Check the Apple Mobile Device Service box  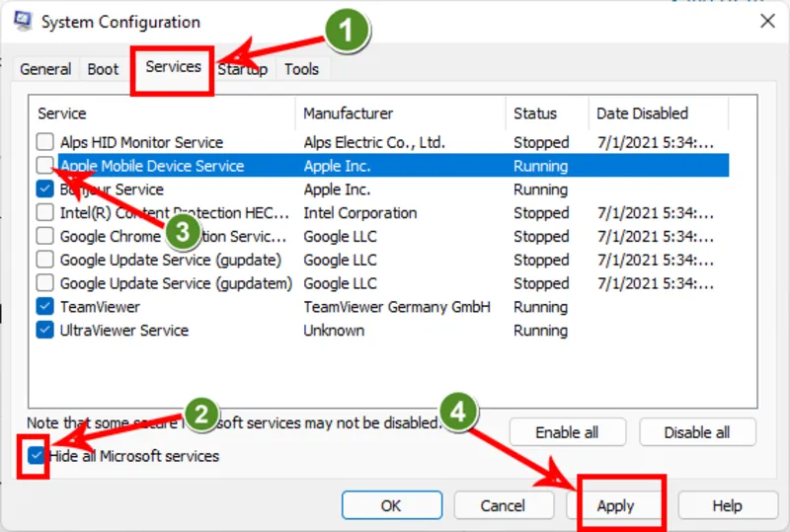click(44, 166)
